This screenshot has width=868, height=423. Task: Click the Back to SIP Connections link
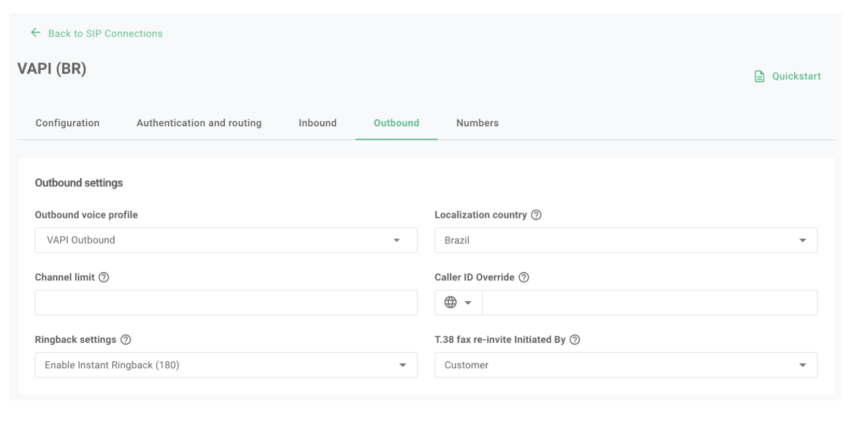pos(105,34)
